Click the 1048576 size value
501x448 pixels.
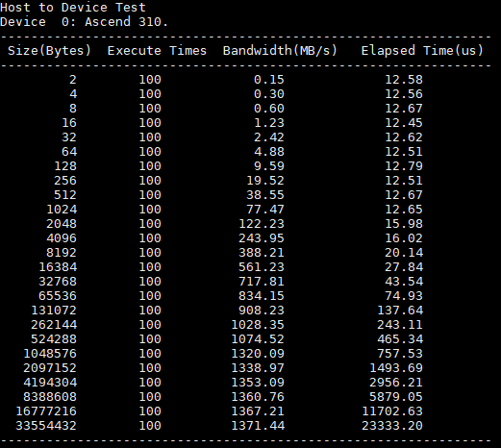tap(50, 354)
